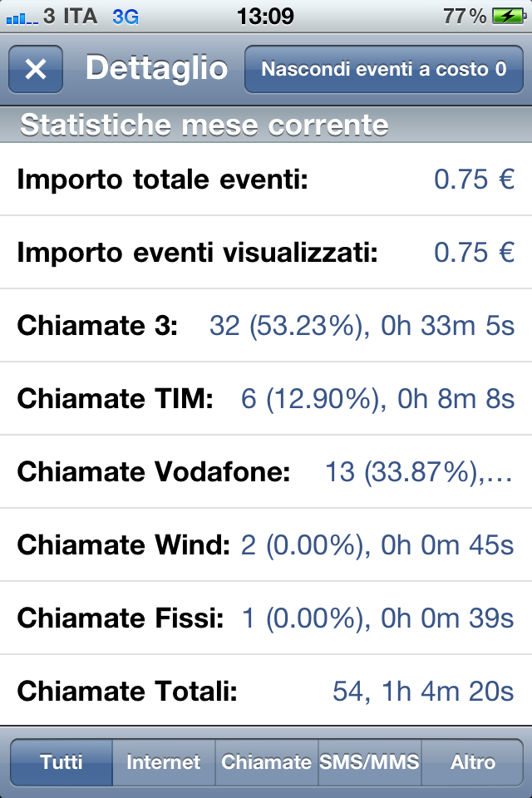Tap the battery icon in status bar
This screenshot has height=798, width=532.
tap(509, 16)
